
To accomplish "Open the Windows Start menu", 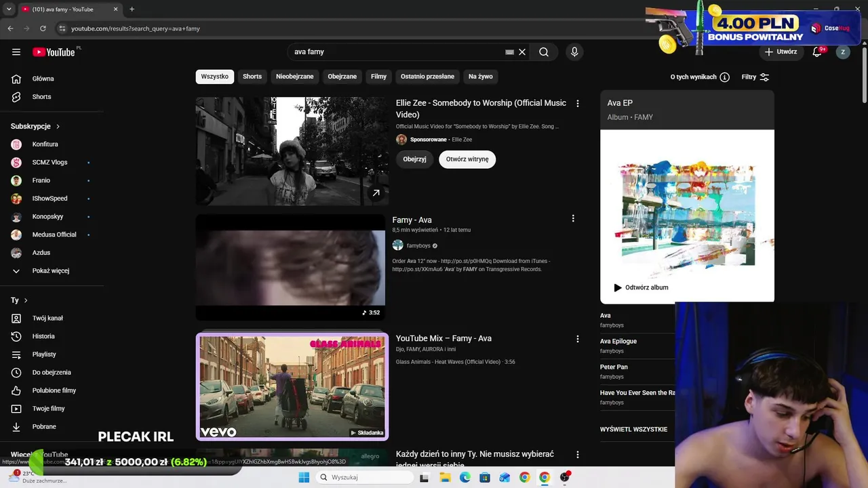I will [x=304, y=477].
